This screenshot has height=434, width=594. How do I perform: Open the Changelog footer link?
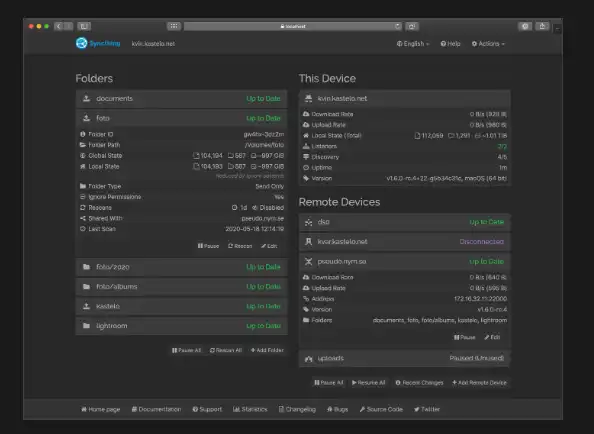pos(297,409)
